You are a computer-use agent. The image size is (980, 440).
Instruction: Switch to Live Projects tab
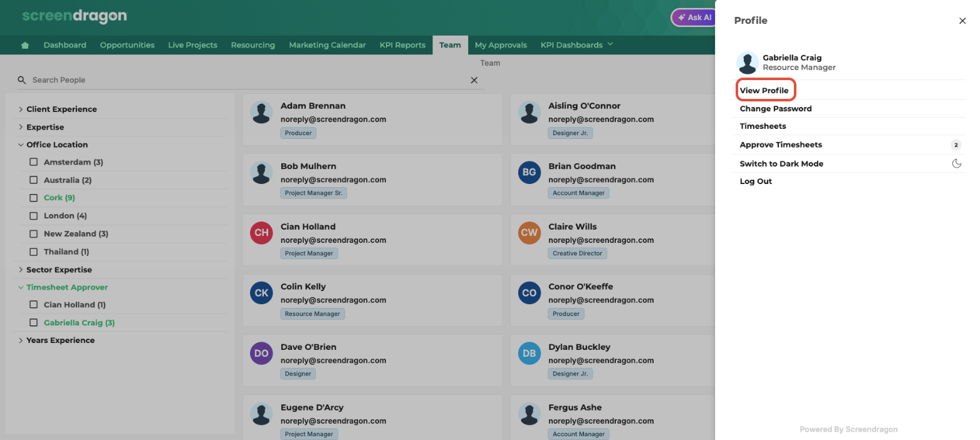pyautogui.click(x=192, y=45)
